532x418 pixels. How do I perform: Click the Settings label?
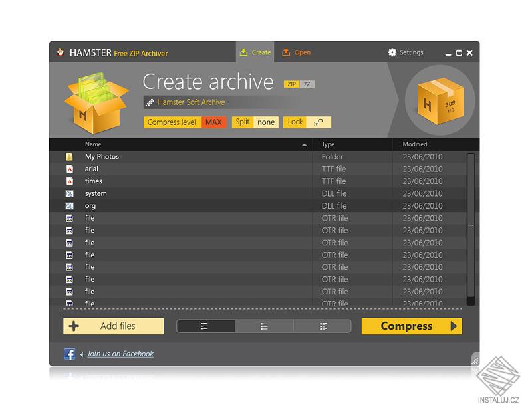(x=411, y=52)
